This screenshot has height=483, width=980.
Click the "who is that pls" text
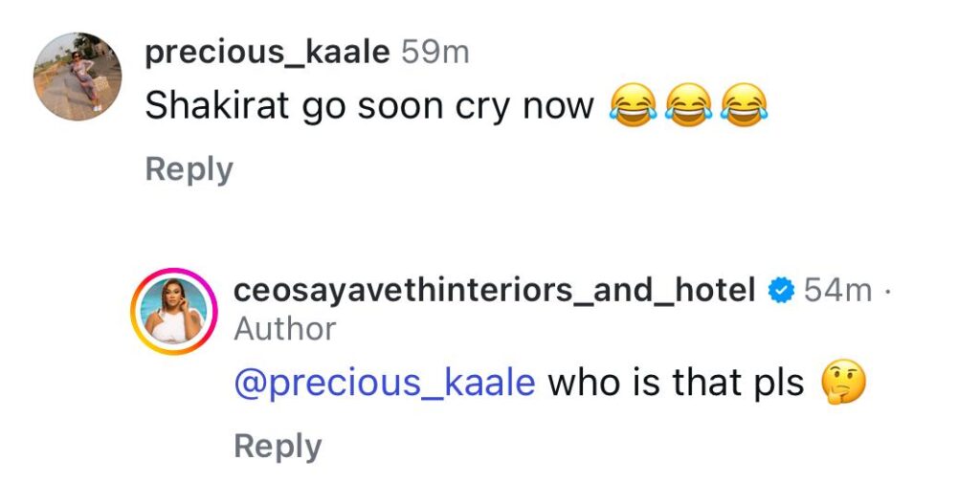pyautogui.click(x=676, y=384)
